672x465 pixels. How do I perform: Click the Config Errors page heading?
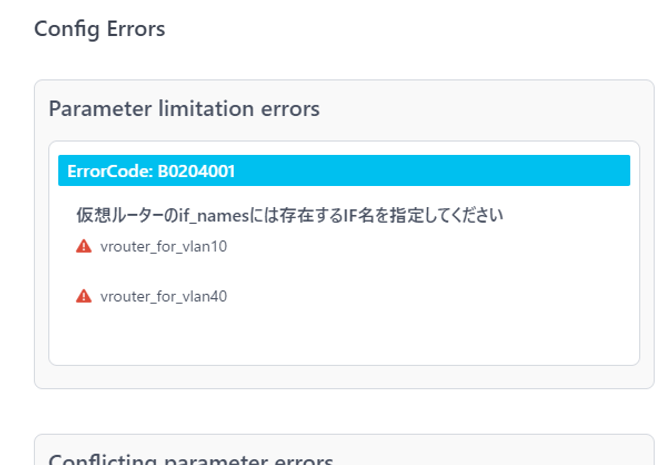(x=99, y=29)
